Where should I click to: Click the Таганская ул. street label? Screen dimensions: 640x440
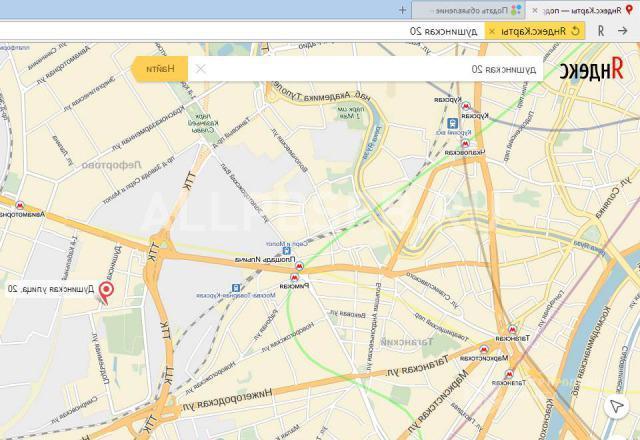click(417, 366)
